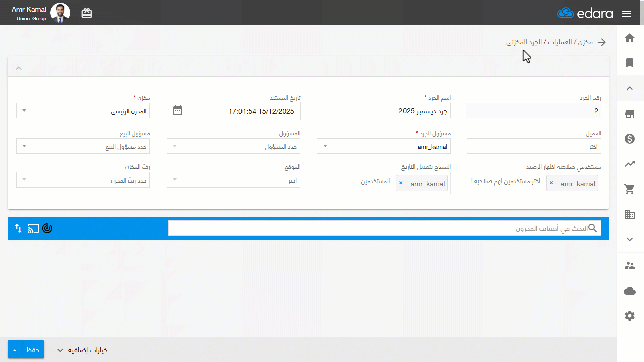Open the bookmark sidebar icon

(x=630, y=63)
